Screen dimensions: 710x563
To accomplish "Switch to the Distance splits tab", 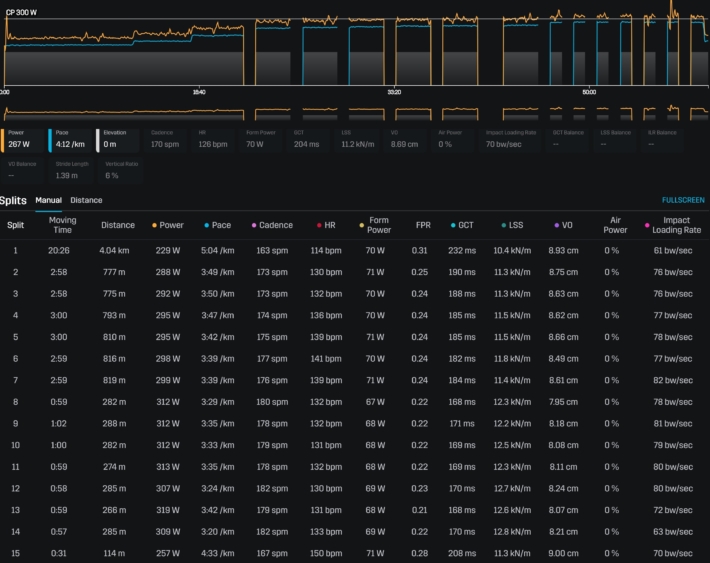I will [86, 200].
